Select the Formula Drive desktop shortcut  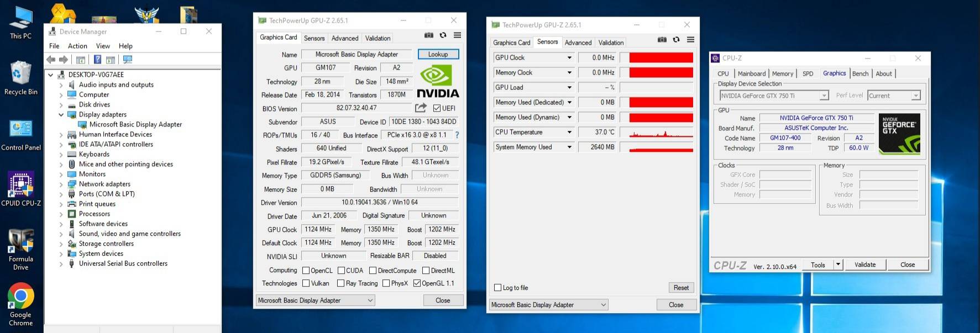[21, 250]
